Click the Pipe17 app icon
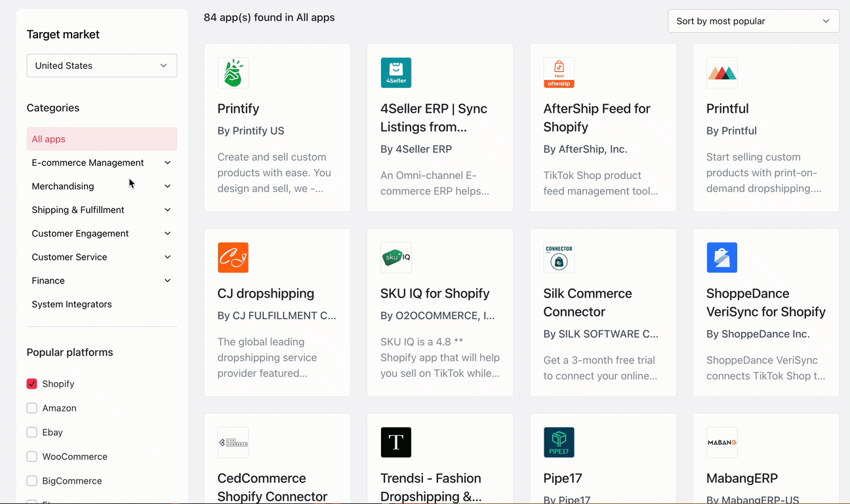Screen dimensions: 850x504 click(559, 442)
